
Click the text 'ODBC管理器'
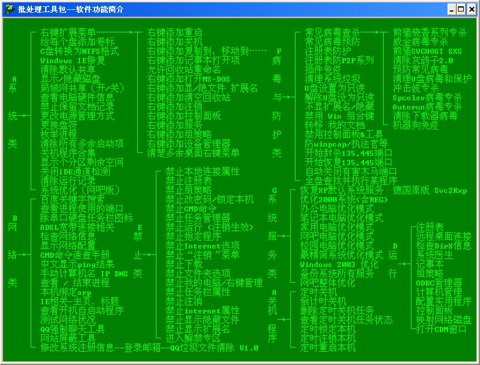(439, 283)
